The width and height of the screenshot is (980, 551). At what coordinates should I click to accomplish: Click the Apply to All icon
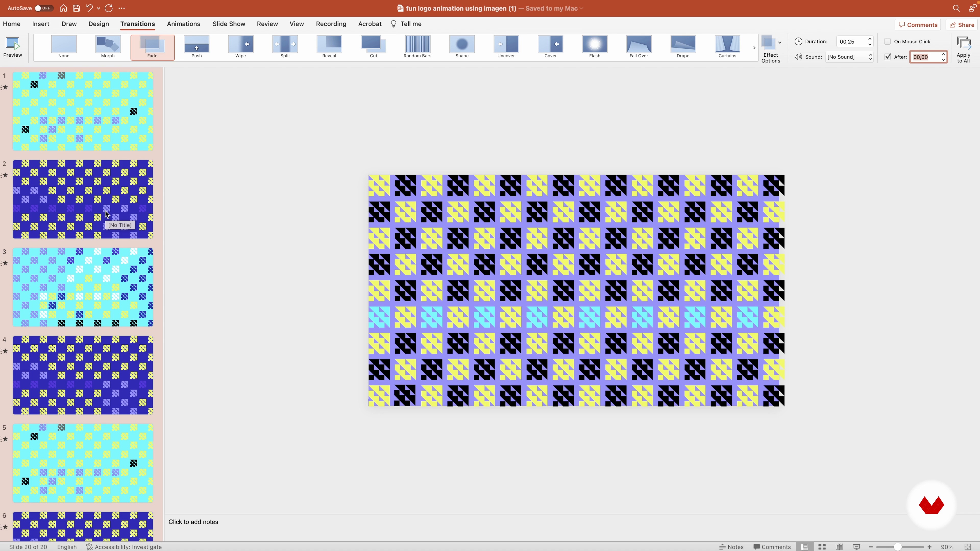(963, 49)
